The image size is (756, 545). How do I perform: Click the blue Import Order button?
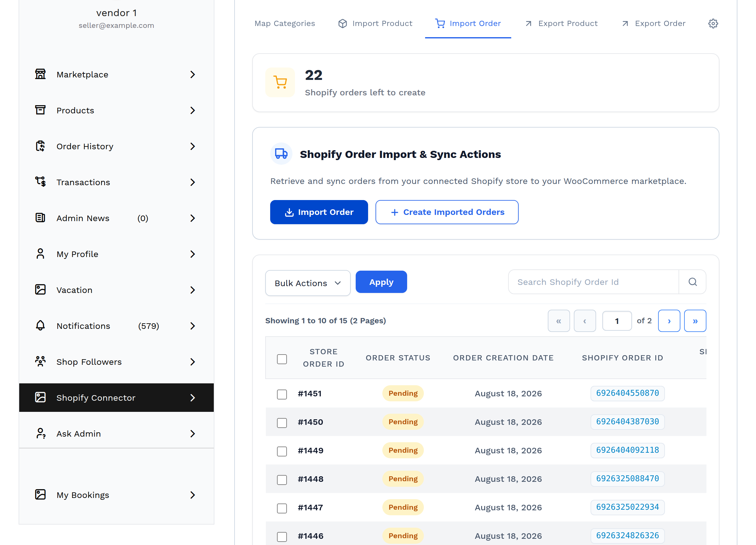pyautogui.click(x=319, y=212)
